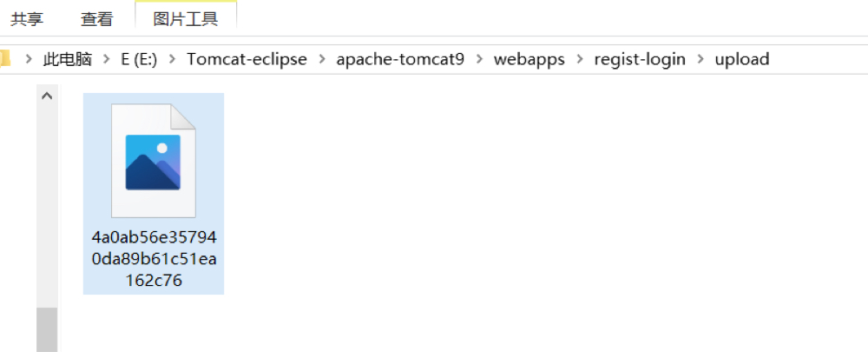Viewport: 868px width, 352px height.
Task: Expand chevron between 此电脑 and E (E:)
Action: coord(107,59)
